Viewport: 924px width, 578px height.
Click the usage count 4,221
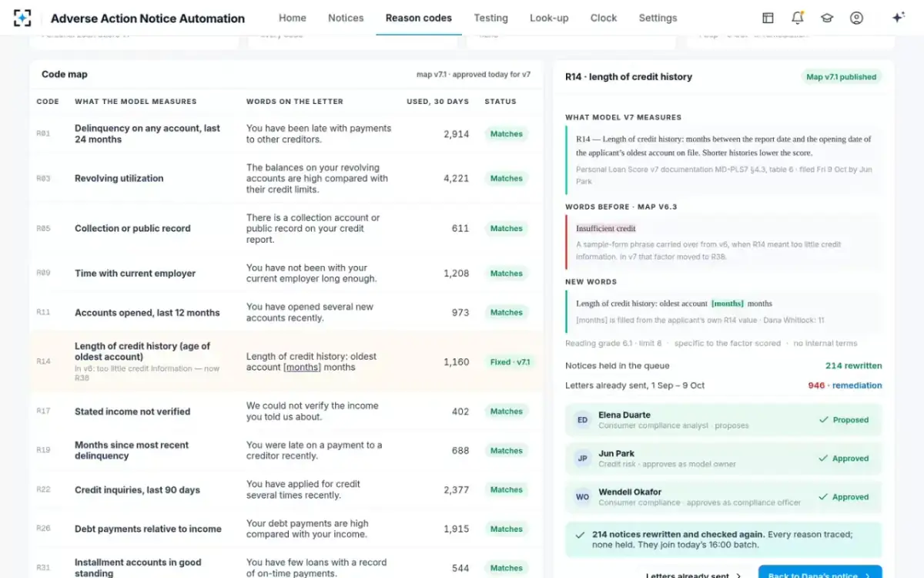coord(456,178)
